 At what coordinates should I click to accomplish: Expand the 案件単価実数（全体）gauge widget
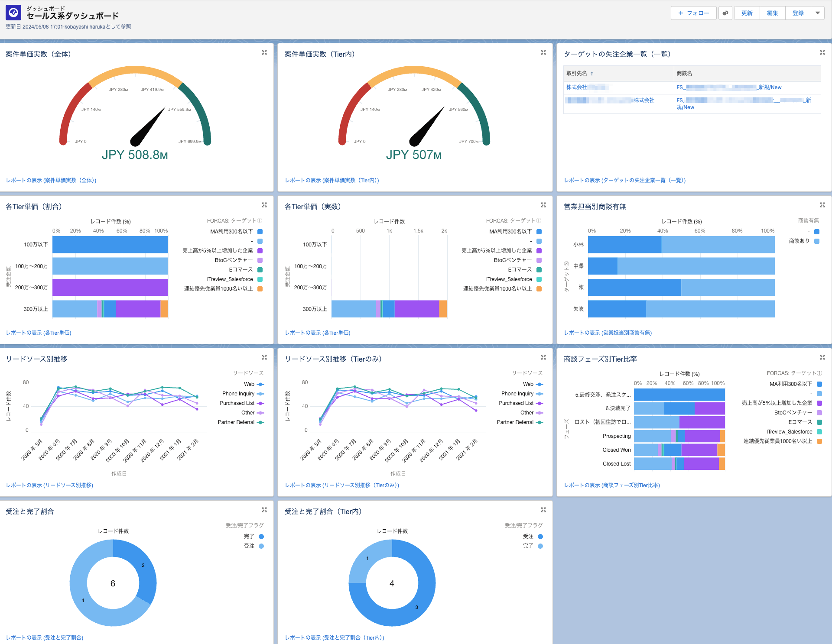[264, 52]
